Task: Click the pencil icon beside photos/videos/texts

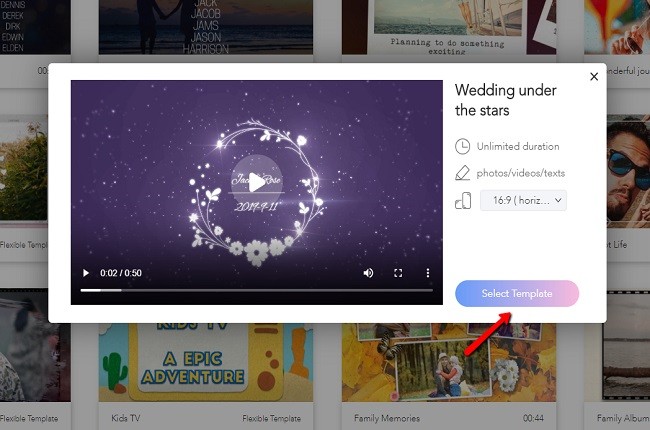Action: click(x=462, y=173)
